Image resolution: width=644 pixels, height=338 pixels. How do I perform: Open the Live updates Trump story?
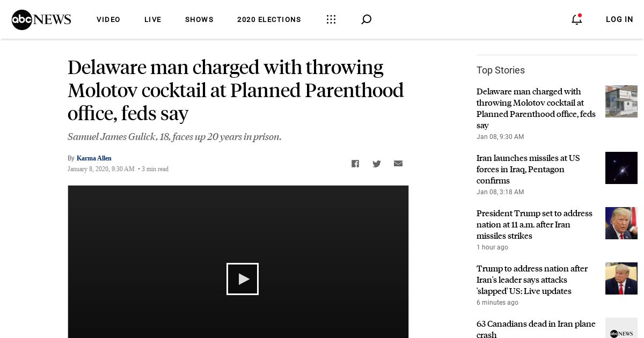[x=532, y=280]
